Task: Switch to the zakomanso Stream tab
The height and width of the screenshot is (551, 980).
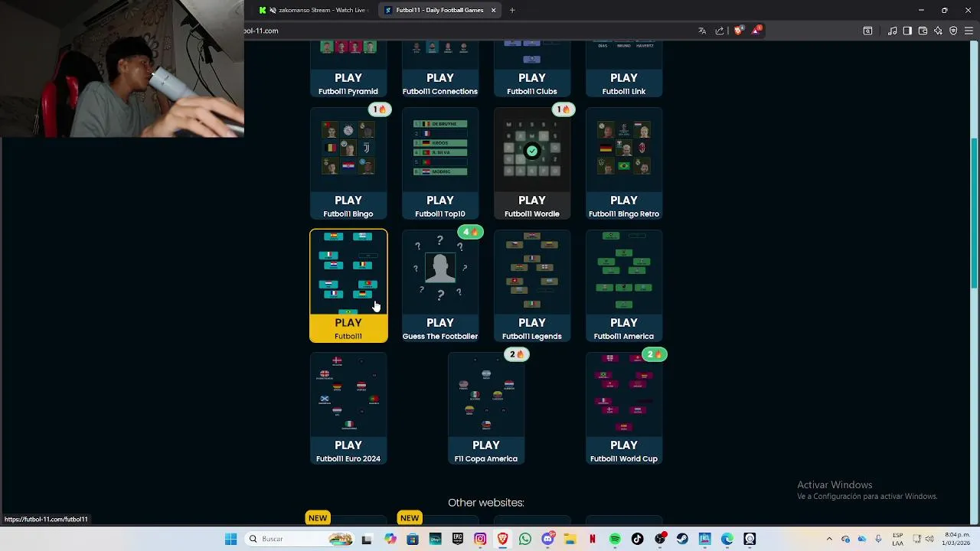Action: 314,10
